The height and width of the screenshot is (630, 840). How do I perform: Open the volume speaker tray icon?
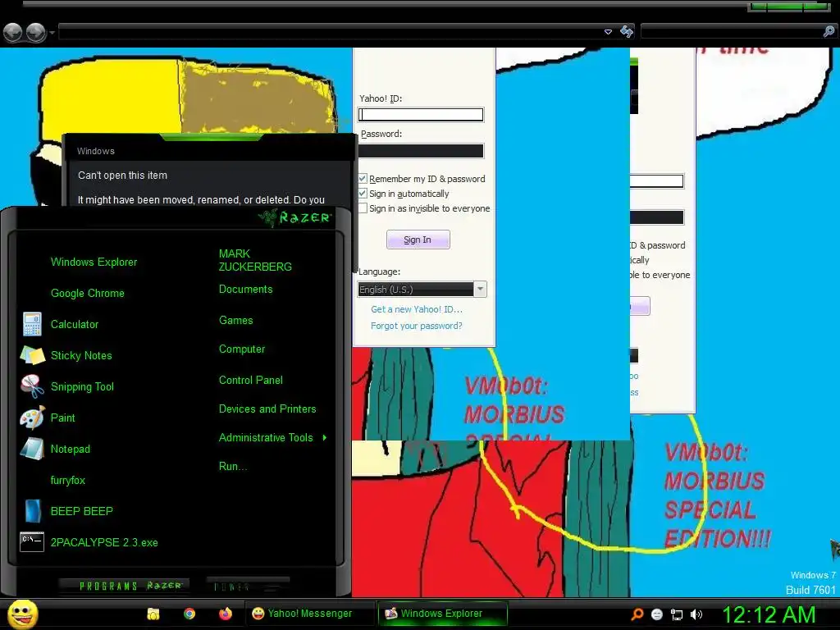[x=696, y=614]
